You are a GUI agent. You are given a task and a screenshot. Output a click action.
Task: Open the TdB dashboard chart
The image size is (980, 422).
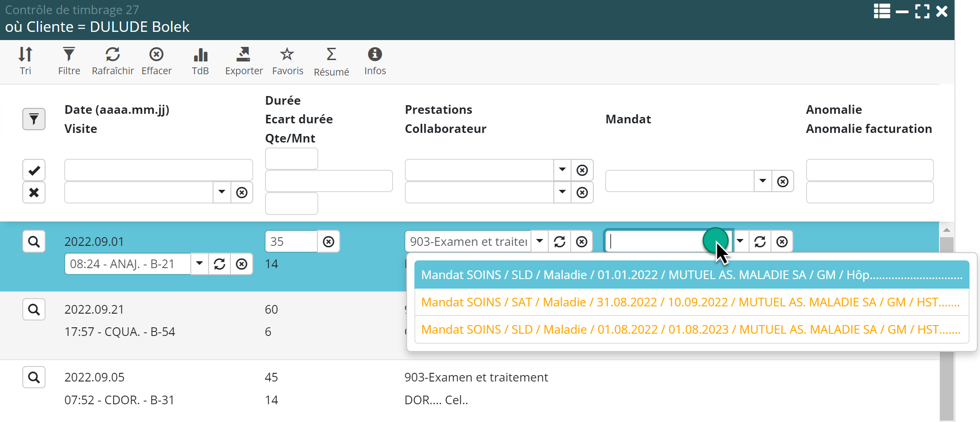pyautogui.click(x=200, y=61)
